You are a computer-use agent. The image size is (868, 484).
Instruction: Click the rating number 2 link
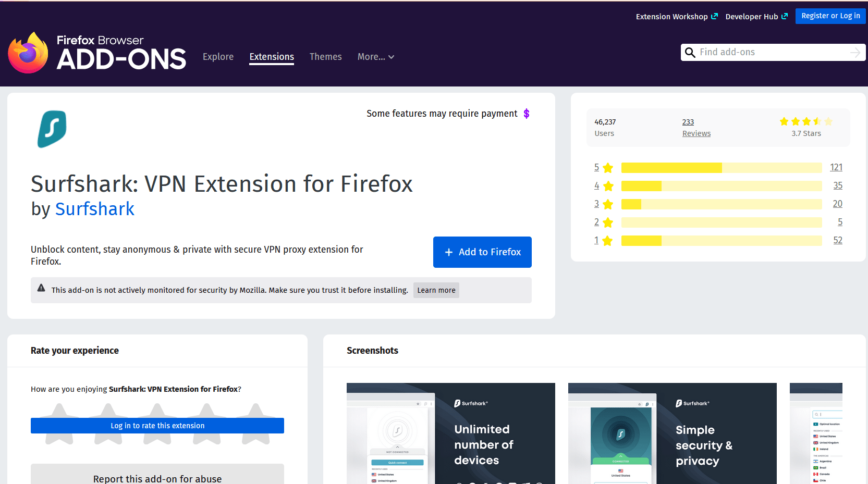click(x=596, y=222)
